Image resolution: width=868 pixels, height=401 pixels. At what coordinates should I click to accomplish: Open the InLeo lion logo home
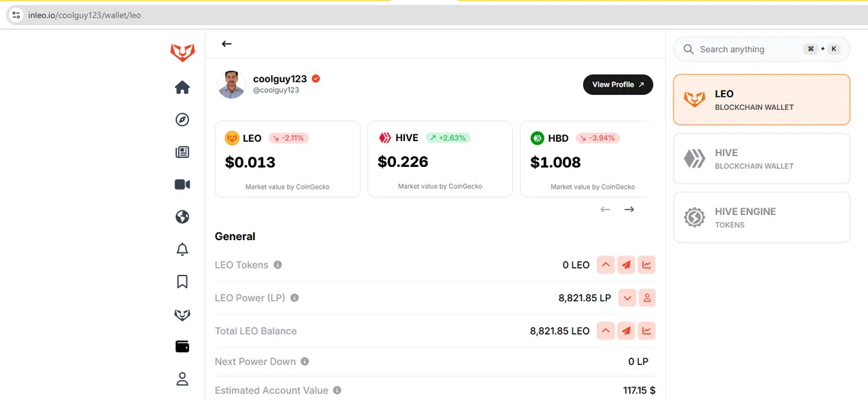(182, 52)
